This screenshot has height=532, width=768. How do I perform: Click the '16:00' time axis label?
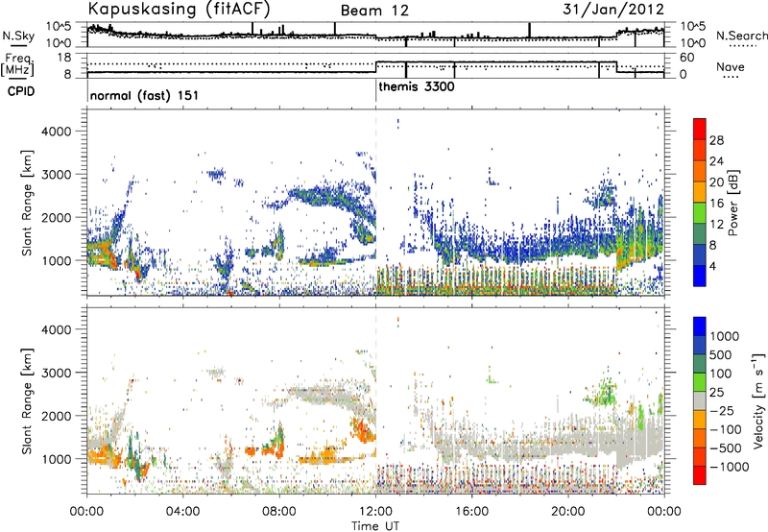(x=471, y=512)
